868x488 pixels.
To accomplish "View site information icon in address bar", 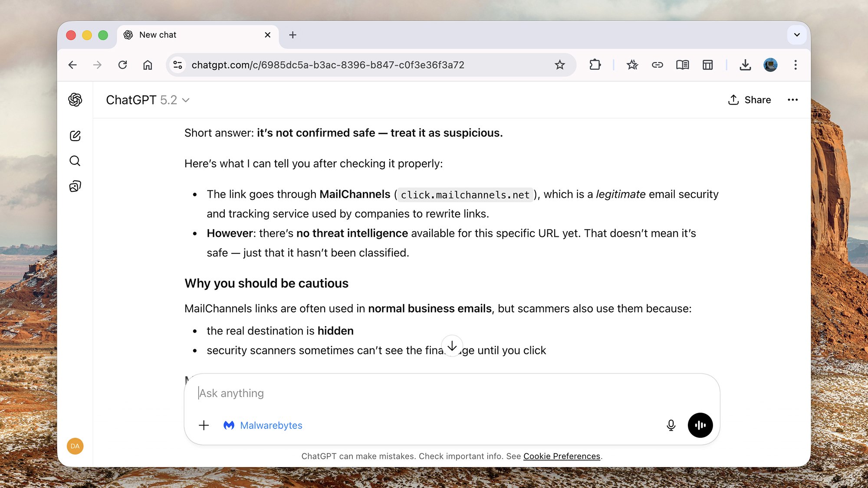I will pyautogui.click(x=178, y=65).
